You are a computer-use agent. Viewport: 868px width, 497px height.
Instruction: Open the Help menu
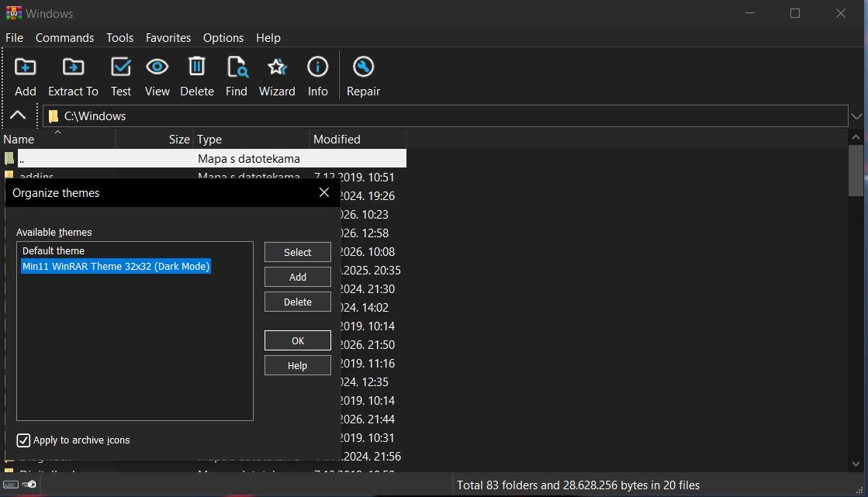[x=268, y=38]
